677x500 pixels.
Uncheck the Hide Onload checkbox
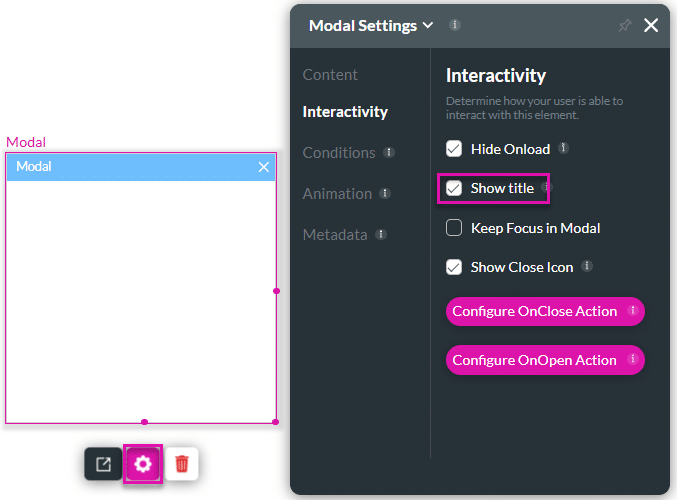pyautogui.click(x=454, y=149)
